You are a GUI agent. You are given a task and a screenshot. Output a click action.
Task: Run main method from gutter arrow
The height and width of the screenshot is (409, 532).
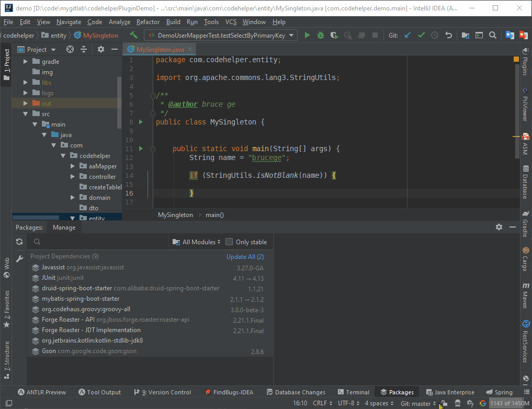[x=141, y=149]
